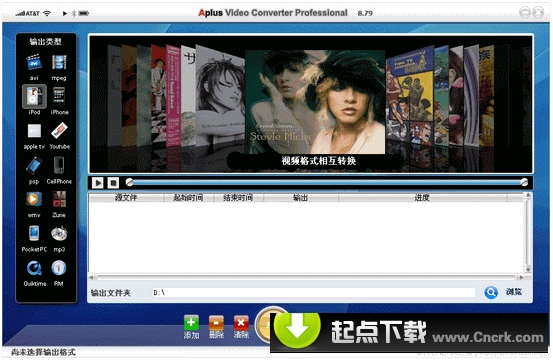553x363 pixels.
Task: Select the mpeg output format icon
Action: [59, 63]
